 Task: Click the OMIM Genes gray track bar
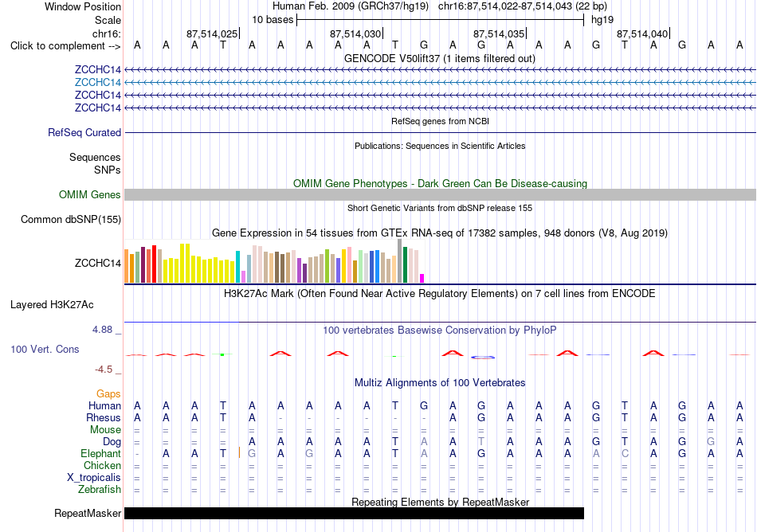coord(440,194)
